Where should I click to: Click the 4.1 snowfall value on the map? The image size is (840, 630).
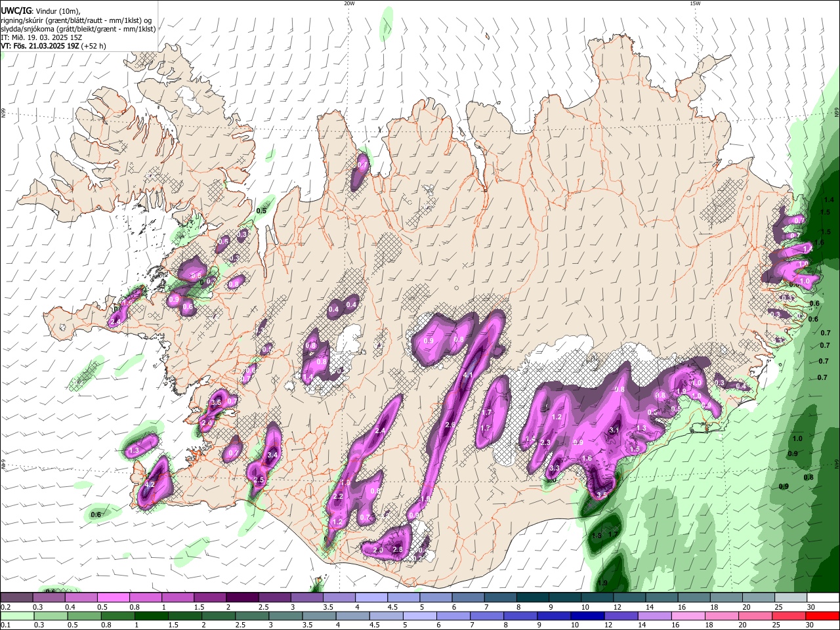coord(468,375)
